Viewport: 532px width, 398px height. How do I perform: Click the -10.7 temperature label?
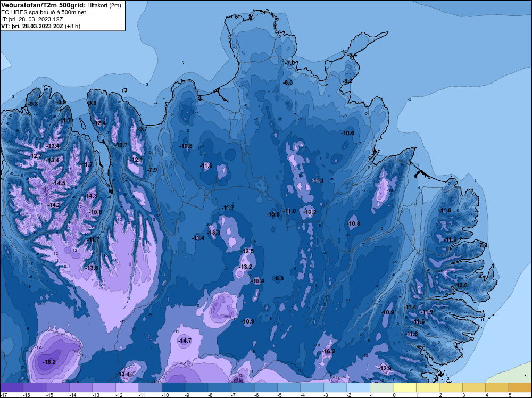click(x=121, y=145)
